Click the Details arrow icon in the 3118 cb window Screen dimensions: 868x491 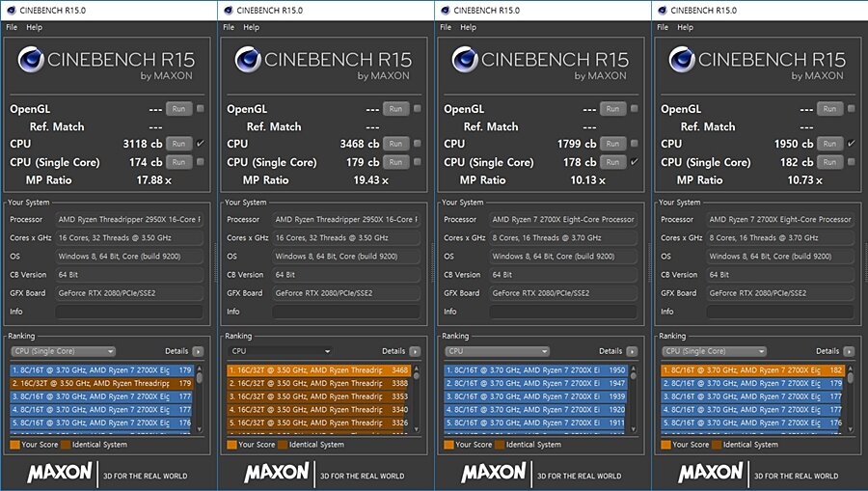(198, 351)
